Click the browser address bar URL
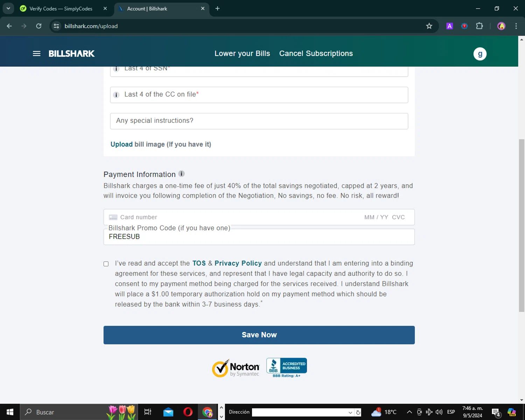525x420 pixels. click(x=91, y=26)
